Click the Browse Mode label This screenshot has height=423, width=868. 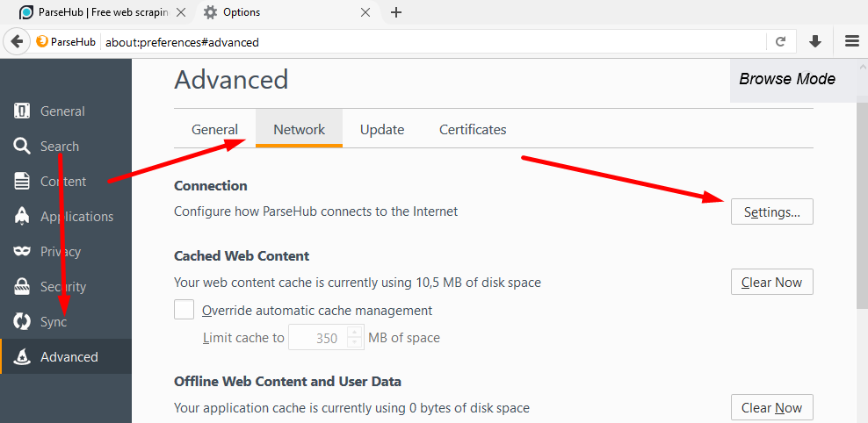point(786,79)
